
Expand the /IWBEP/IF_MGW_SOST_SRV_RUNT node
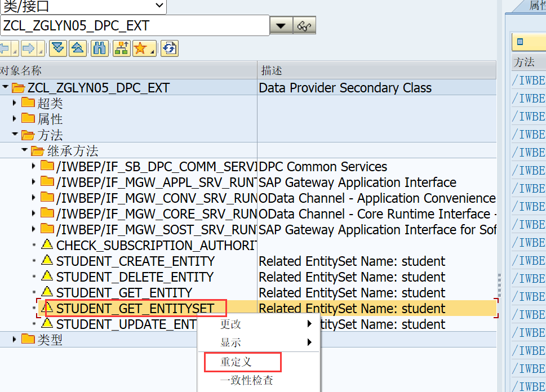34,229
